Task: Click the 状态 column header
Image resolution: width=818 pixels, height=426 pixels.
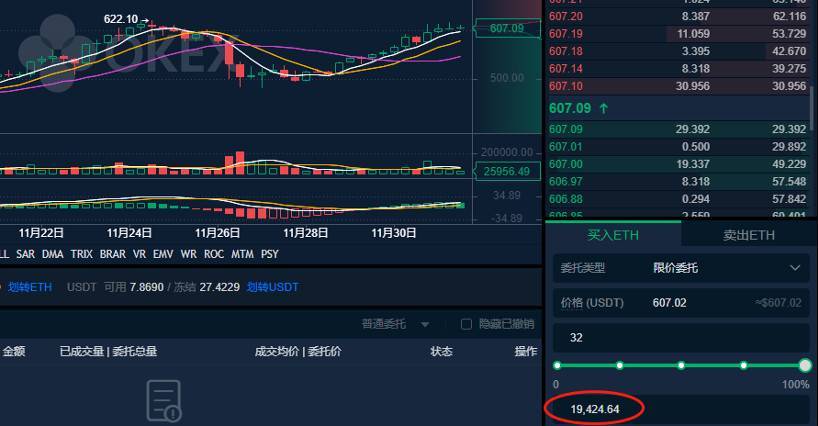Action: point(441,351)
